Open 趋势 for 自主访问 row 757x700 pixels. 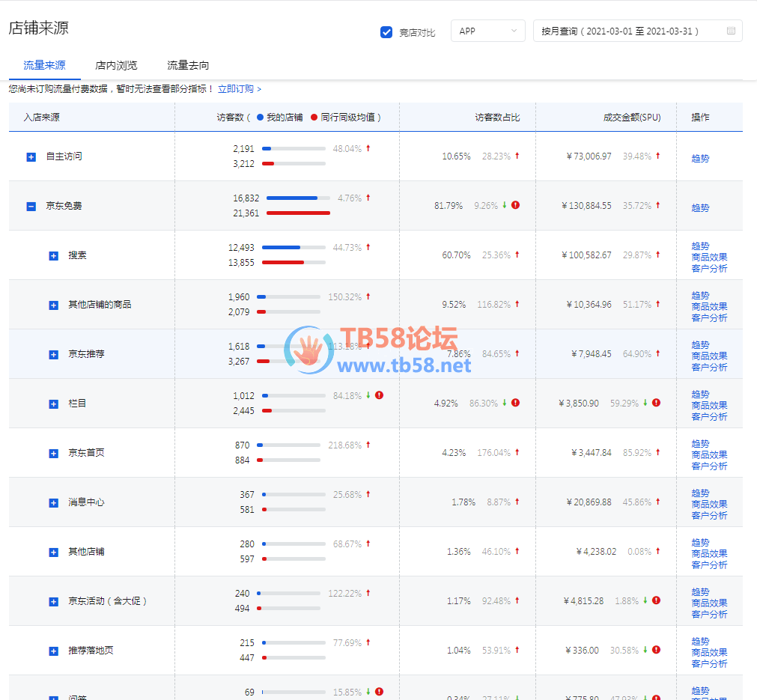[x=700, y=159]
